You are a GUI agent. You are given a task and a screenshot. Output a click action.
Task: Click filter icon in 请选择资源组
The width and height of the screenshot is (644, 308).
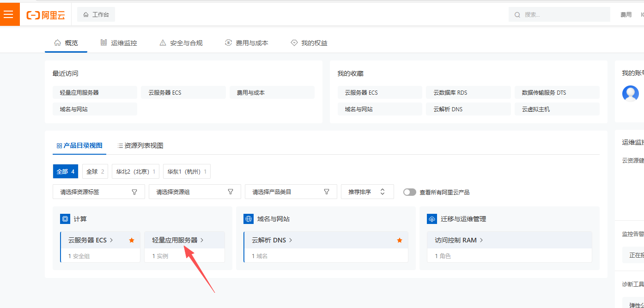(231, 192)
